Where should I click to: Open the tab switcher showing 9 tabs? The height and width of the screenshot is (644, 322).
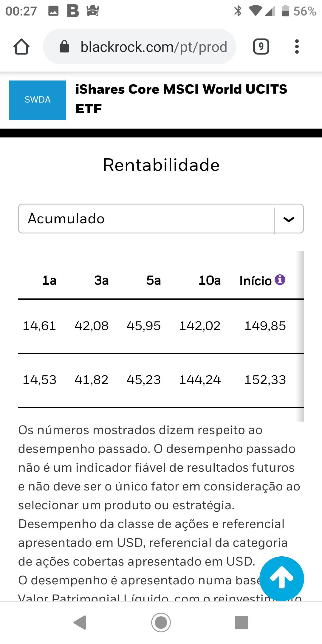pos(261,47)
